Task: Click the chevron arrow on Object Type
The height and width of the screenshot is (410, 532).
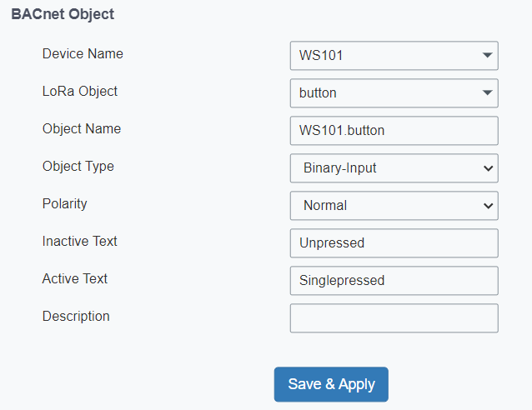Action: tap(488, 168)
